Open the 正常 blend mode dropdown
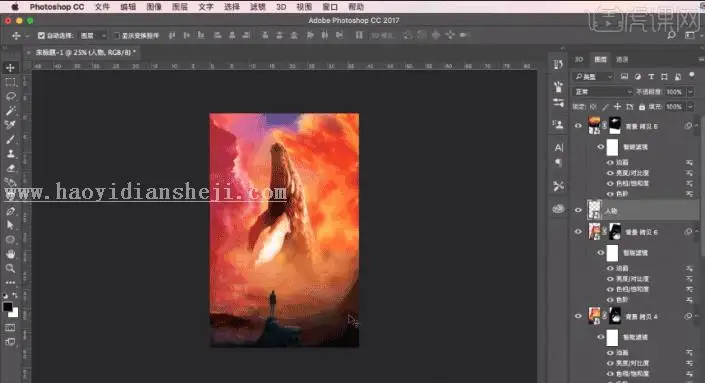Viewport: 705px width, 383px height. 603,92
